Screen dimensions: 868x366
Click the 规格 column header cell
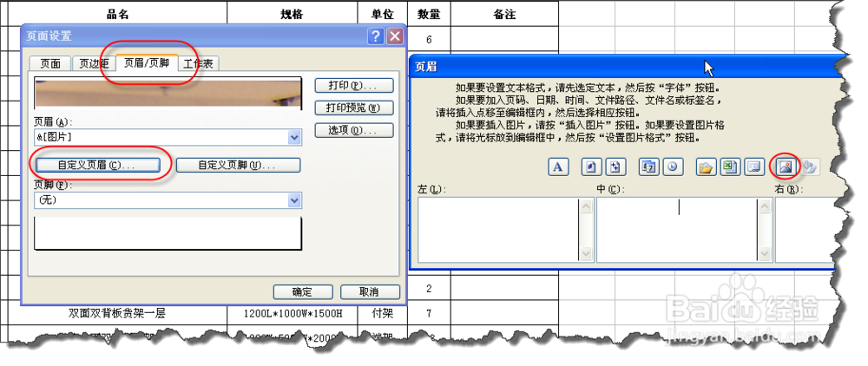coord(292,14)
